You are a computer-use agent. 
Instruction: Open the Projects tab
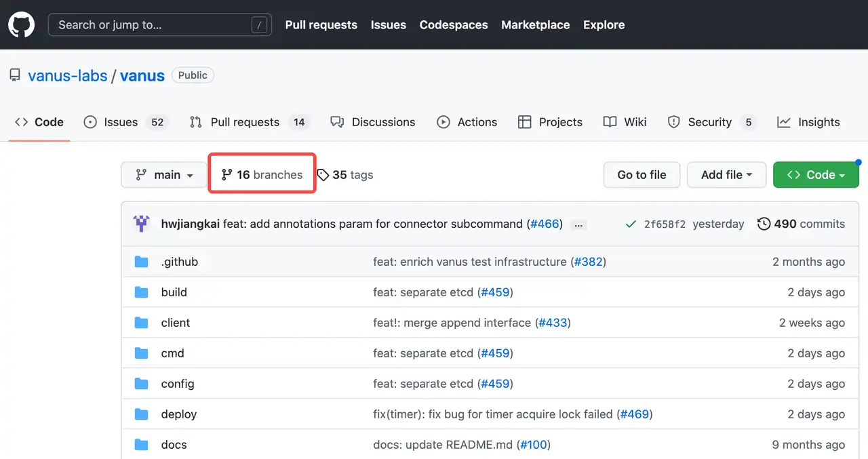pos(550,122)
